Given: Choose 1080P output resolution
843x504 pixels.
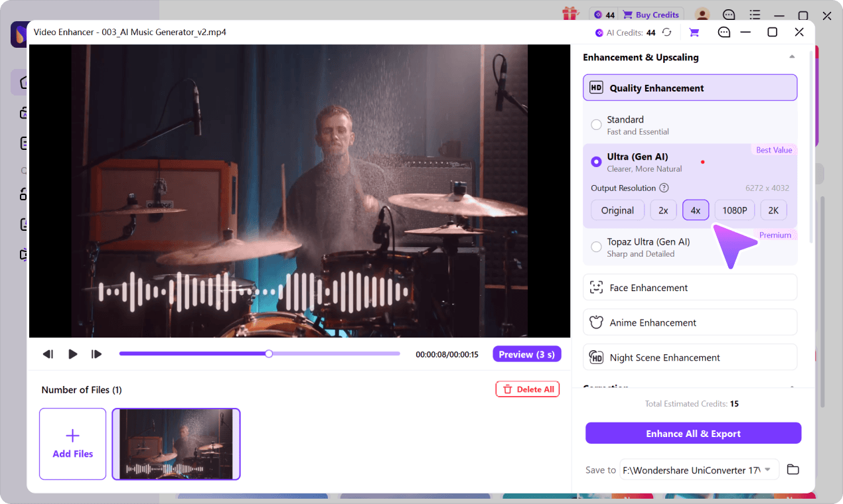Looking at the screenshot, I should (735, 210).
